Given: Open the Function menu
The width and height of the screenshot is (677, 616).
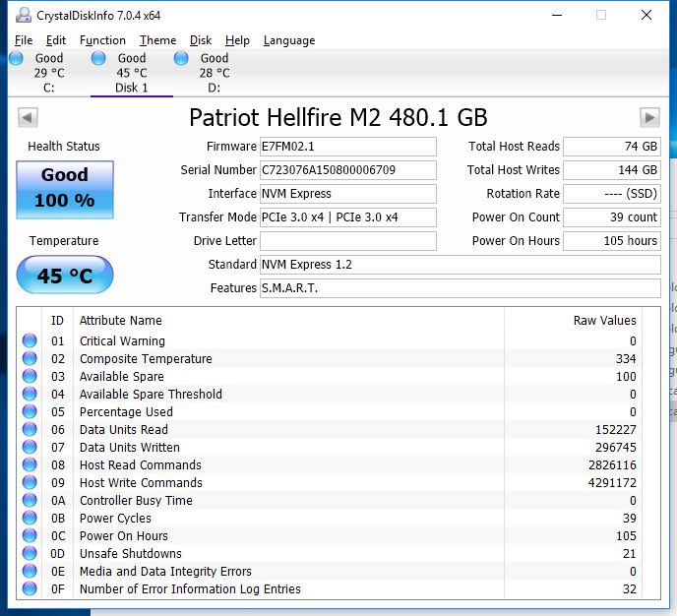Looking at the screenshot, I should tap(102, 40).
